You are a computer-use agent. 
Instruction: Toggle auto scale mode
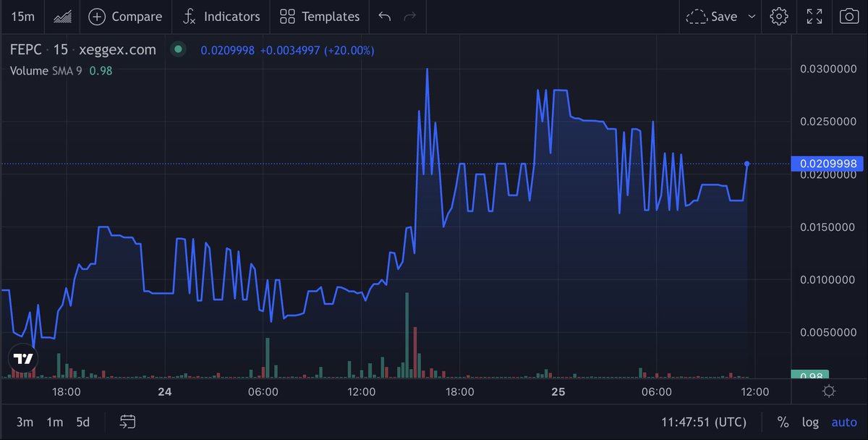[843, 421]
